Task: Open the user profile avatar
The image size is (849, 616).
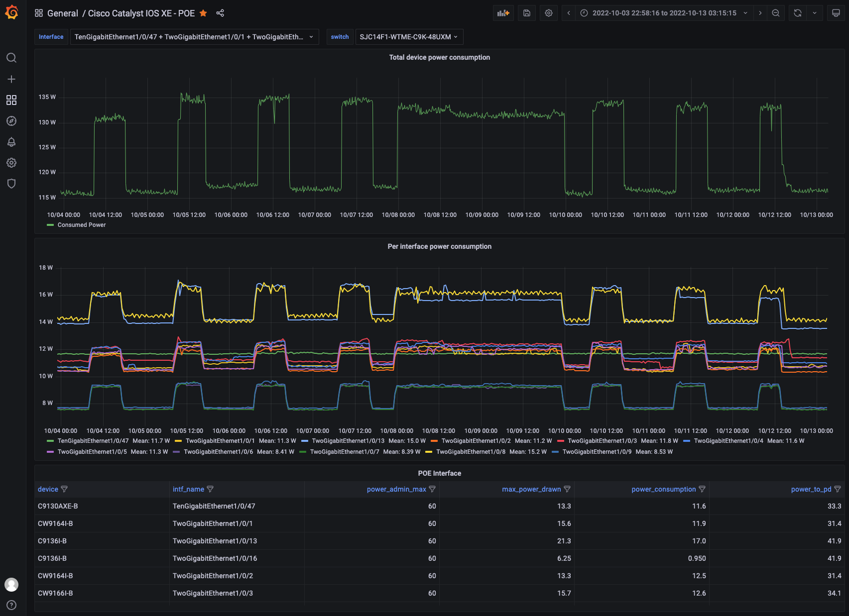Action: (x=11, y=585)
